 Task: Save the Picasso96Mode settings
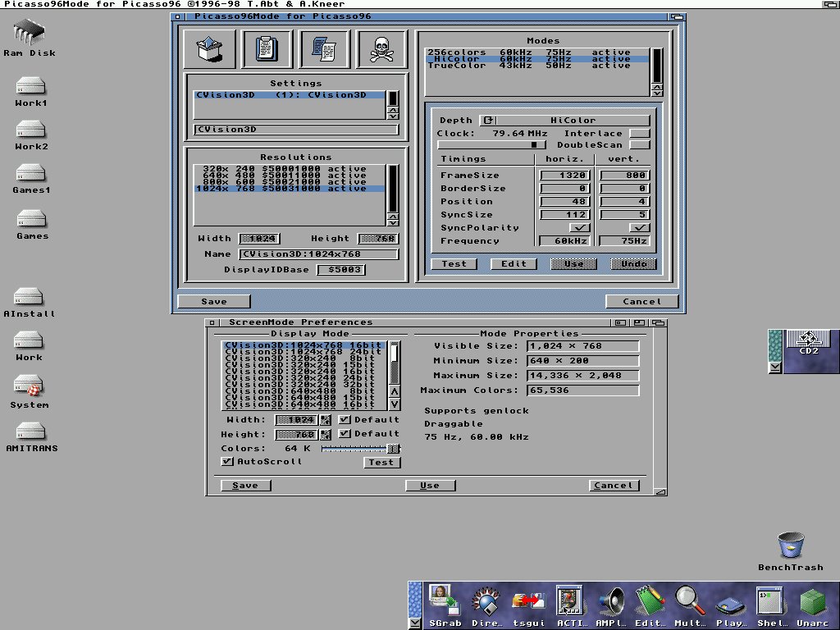coord(214,302)
